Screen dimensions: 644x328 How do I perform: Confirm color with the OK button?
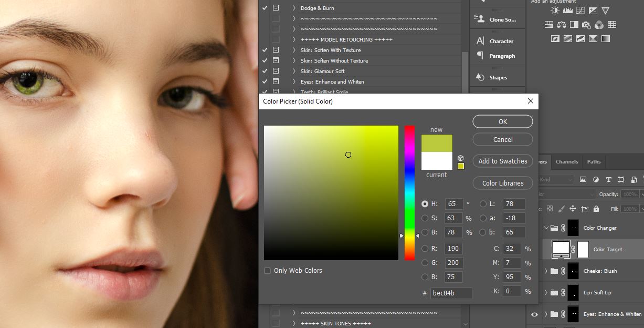pos(503,121)
